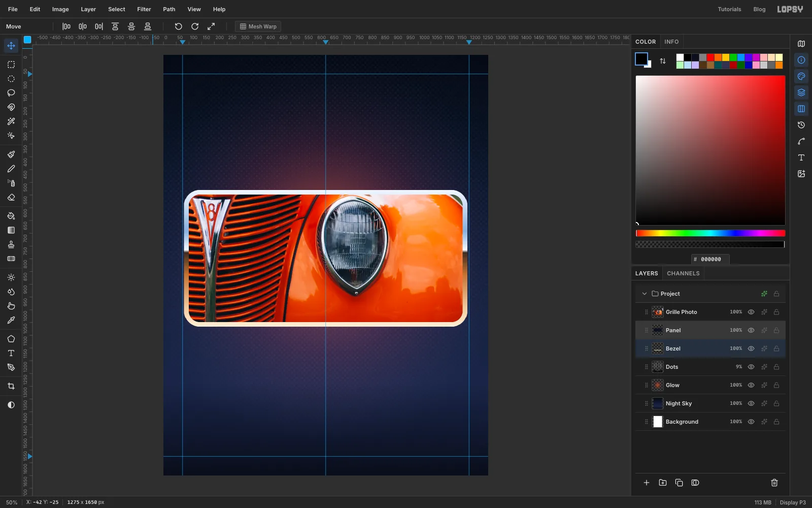Open the History panel icon
Viewport: 812px width, 508px height.
tap(801, 125)
